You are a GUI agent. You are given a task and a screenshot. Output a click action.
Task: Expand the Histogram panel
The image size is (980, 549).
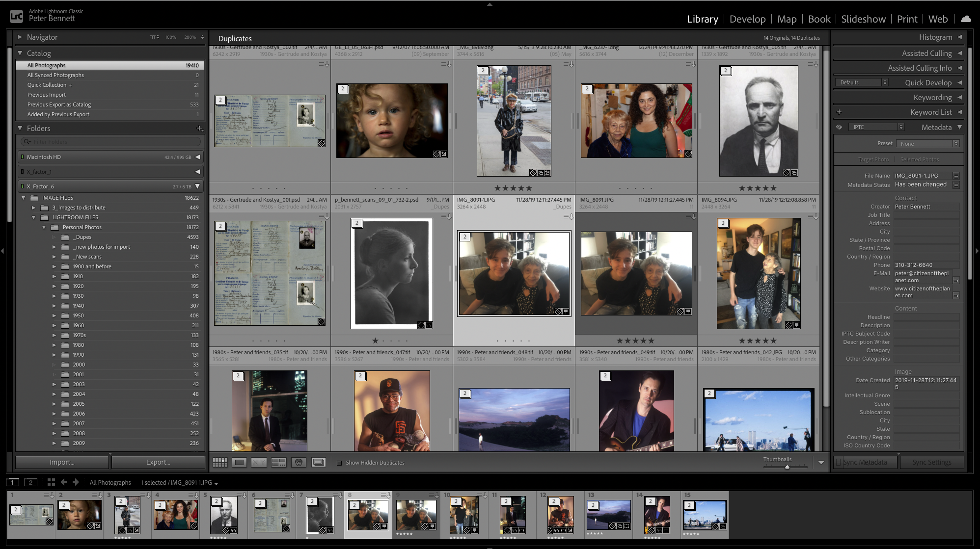pyautogui.click(x=959, y=37)
